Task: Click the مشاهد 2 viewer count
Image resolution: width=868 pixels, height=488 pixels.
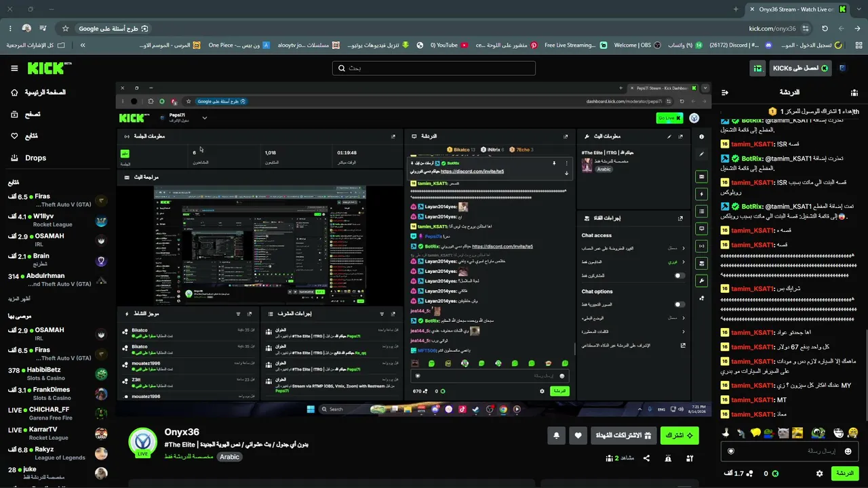Action: [x=620, y=458]
